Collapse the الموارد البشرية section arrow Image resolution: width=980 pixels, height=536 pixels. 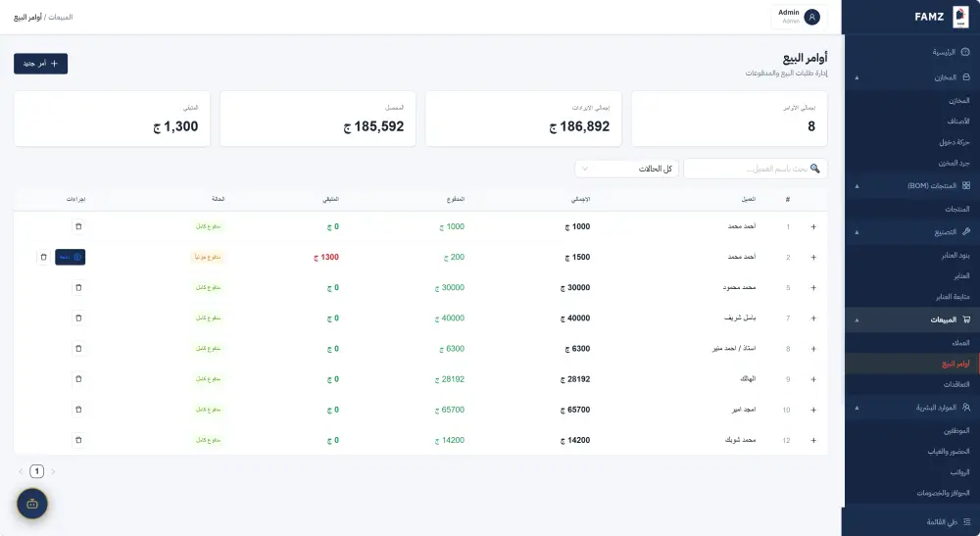(857, 408)
